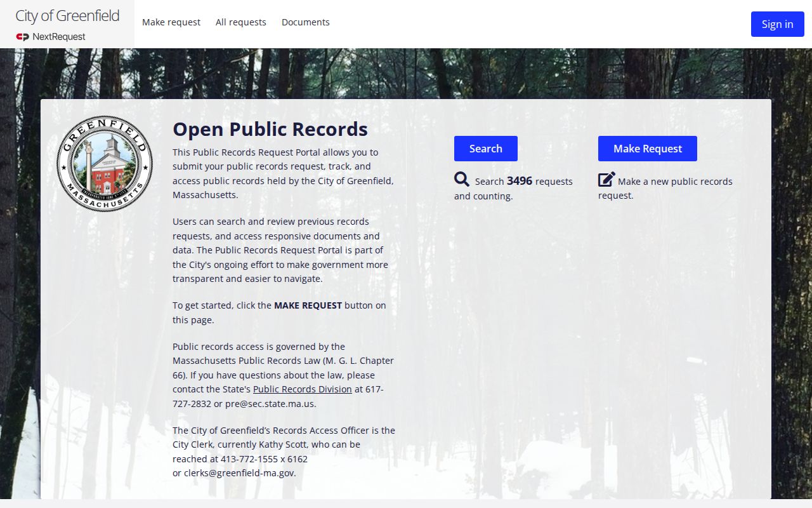
Task: Click the 'Make a new public records' text
Action: tap(675, 182)
